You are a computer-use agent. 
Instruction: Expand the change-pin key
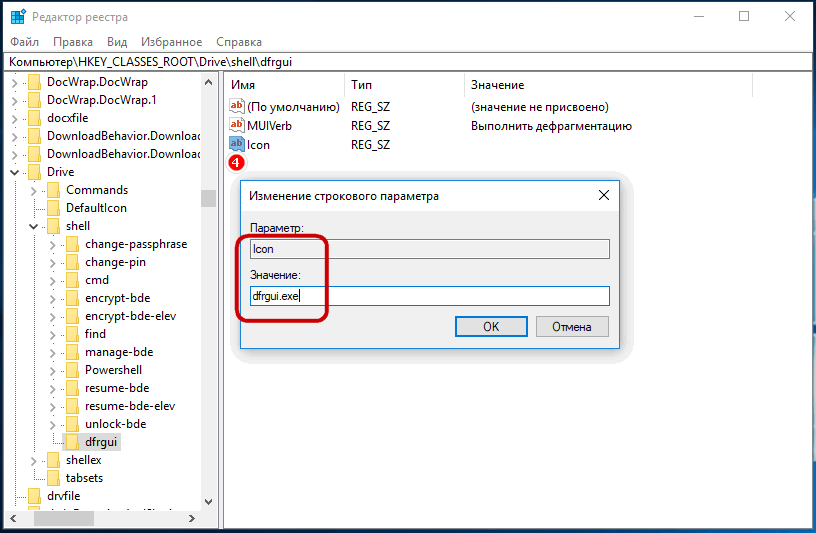click(x=53, y=263)
